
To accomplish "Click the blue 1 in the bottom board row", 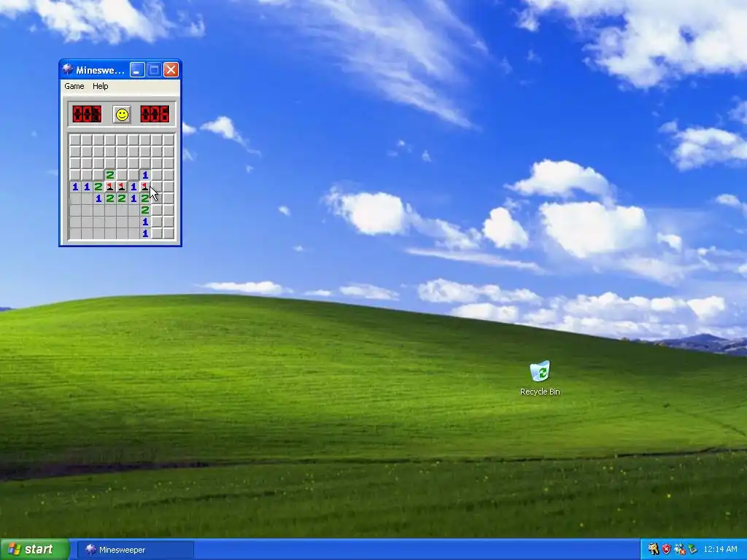I will 145,233.
